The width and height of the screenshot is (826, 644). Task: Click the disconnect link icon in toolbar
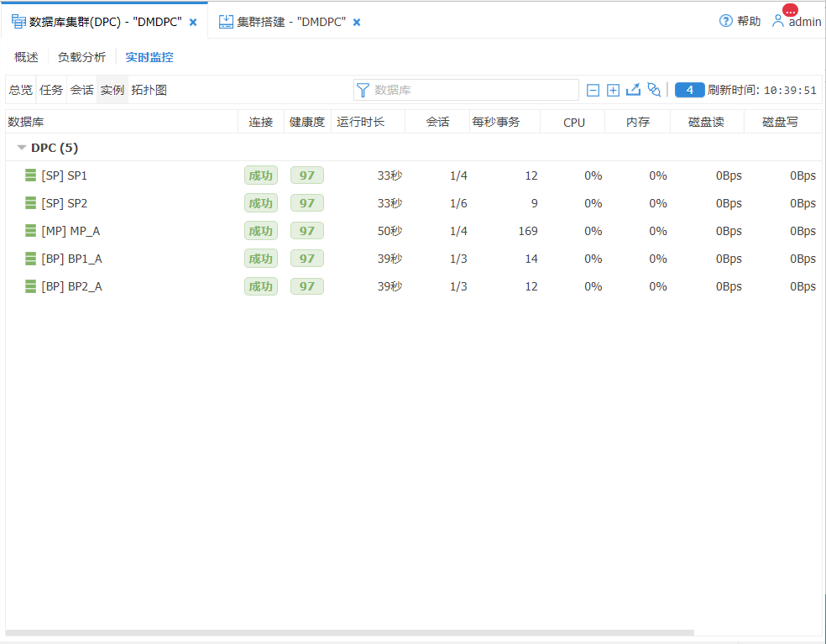pyautogui.click(x=654, y=90)
